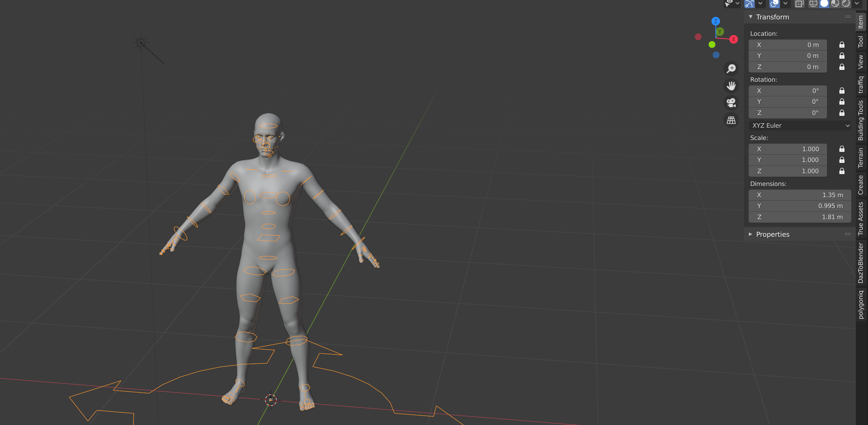The image size is (868, 425).
Task: Collapse the Transform panel
Action: (751, 17)
